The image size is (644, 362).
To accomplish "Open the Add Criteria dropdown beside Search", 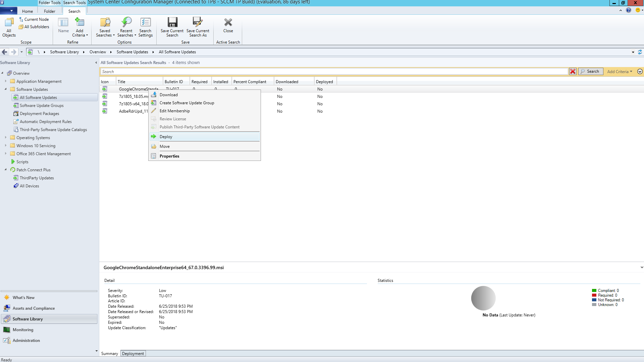I will click(x=620, y=71).
